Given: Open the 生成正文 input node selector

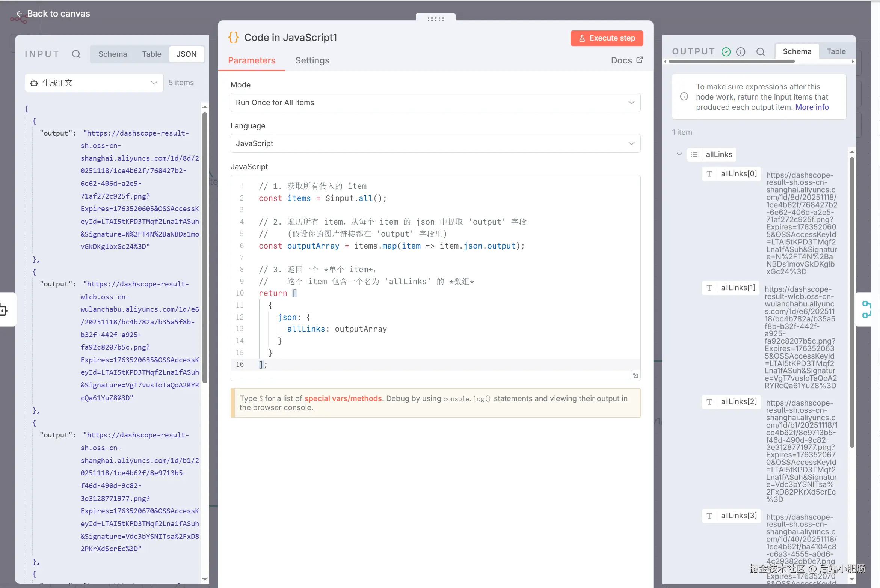Looking at the screenshot, I should (x=94, y=83).
